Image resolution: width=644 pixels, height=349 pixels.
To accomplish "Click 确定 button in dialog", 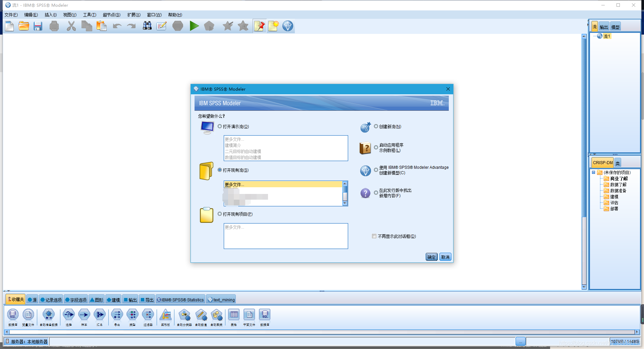I will (432, 257).
